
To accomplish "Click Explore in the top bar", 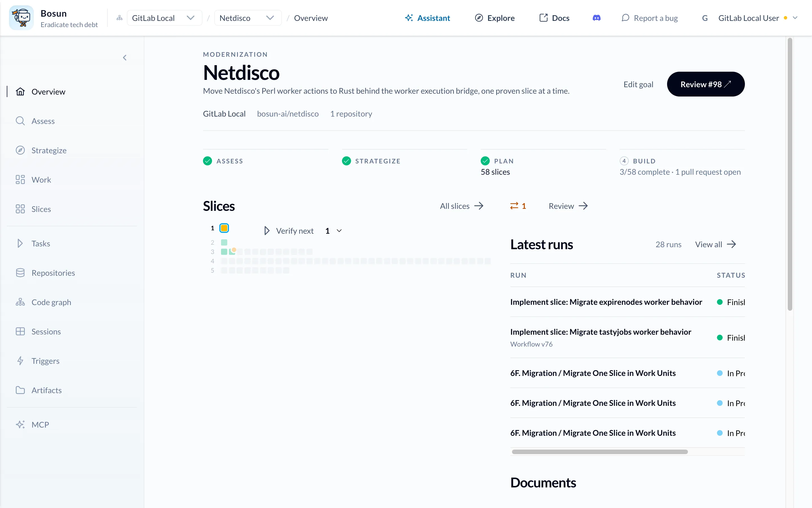I will tap(495, 18).
